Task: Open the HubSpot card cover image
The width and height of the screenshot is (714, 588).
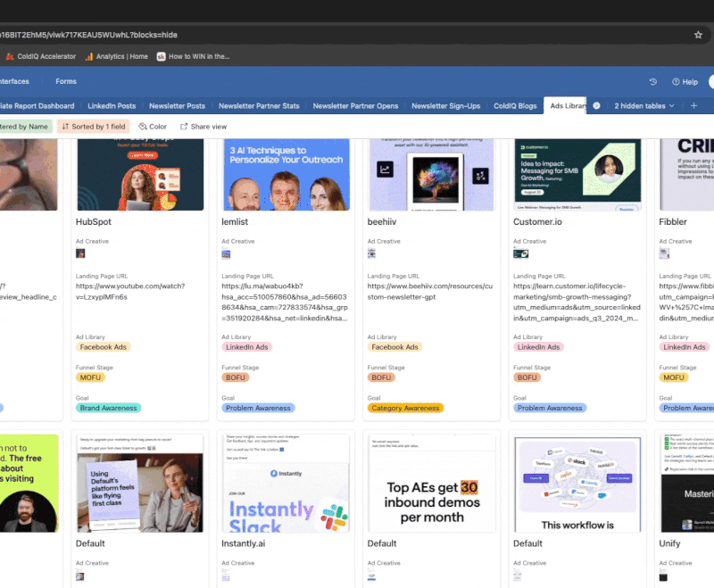Action: point(140,175)
